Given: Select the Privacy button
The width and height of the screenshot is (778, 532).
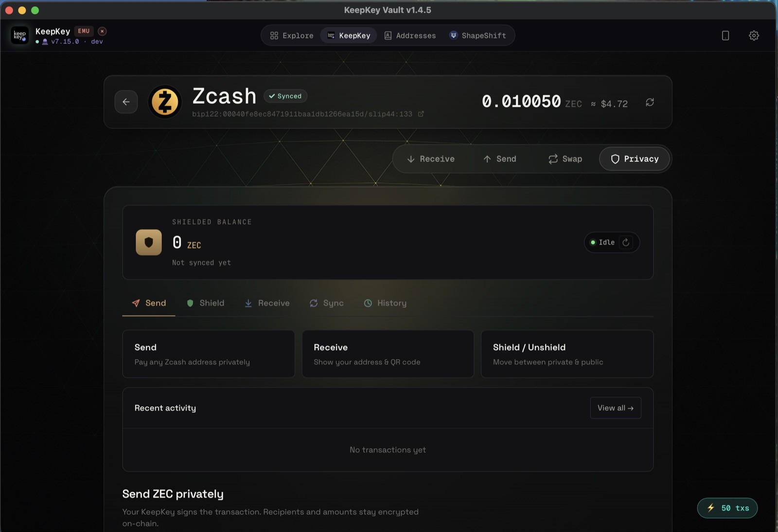Looking at the screenshot, I should click(635, 159).
